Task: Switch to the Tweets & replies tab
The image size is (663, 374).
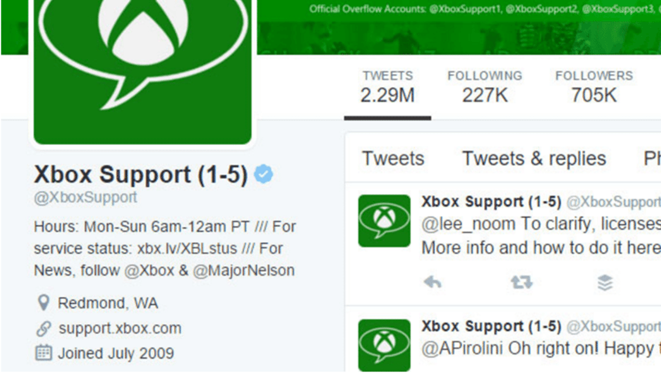Action: coord(534,158)
